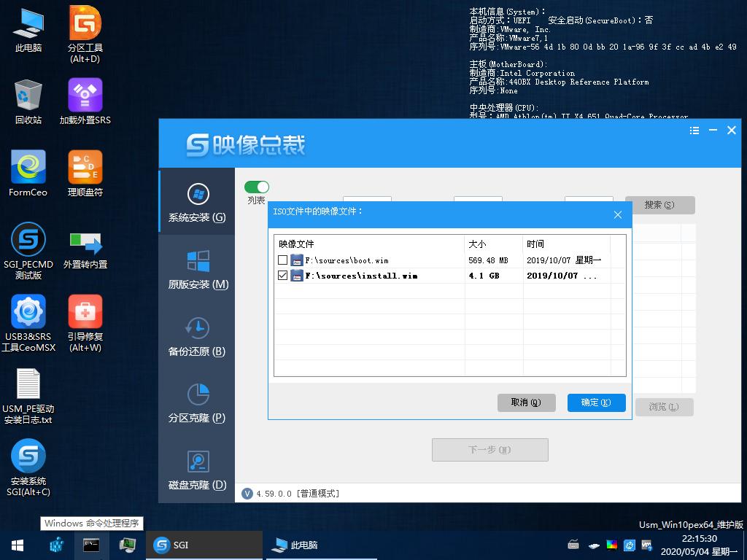The width and height of the screenshot is (747, 560).
Task: Launch 加载外置SRS desktop icon
Action: pyautogui.click(x=85, y=102)
